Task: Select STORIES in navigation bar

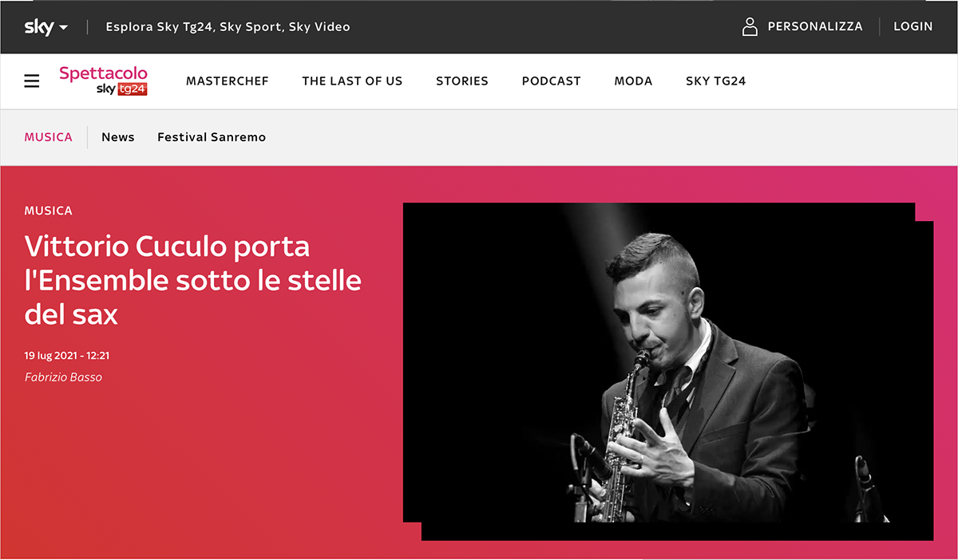Action: [462, 81]
